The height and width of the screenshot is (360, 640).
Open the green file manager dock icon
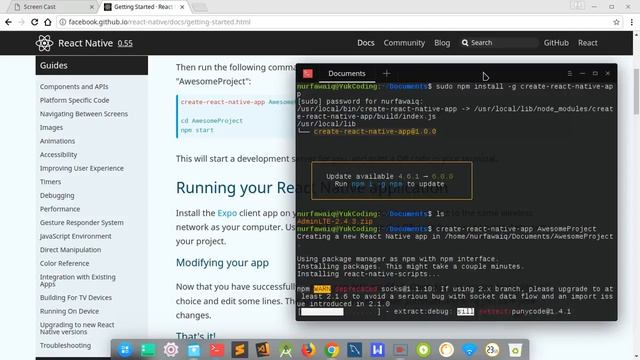click(148, 350)
